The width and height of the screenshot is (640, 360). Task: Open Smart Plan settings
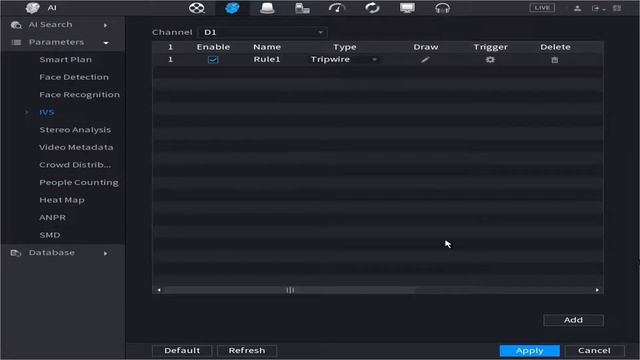[65, 60]
